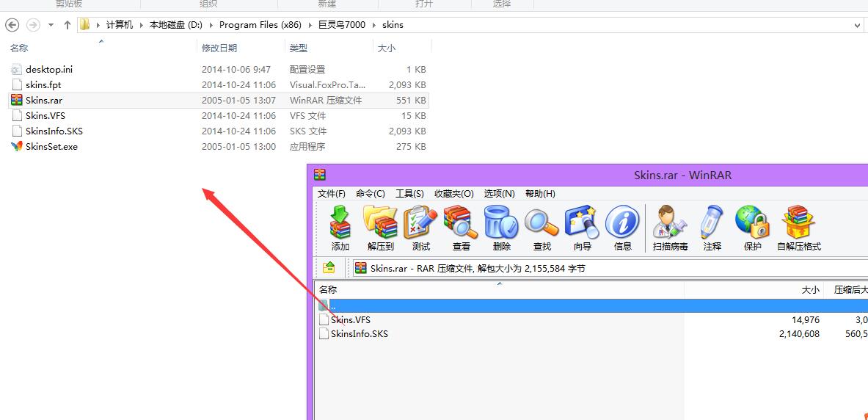Expand the Explorer address bar dropdown
Image resolution: width=868 pixels, height=420 pixels.
click(857, 25)
